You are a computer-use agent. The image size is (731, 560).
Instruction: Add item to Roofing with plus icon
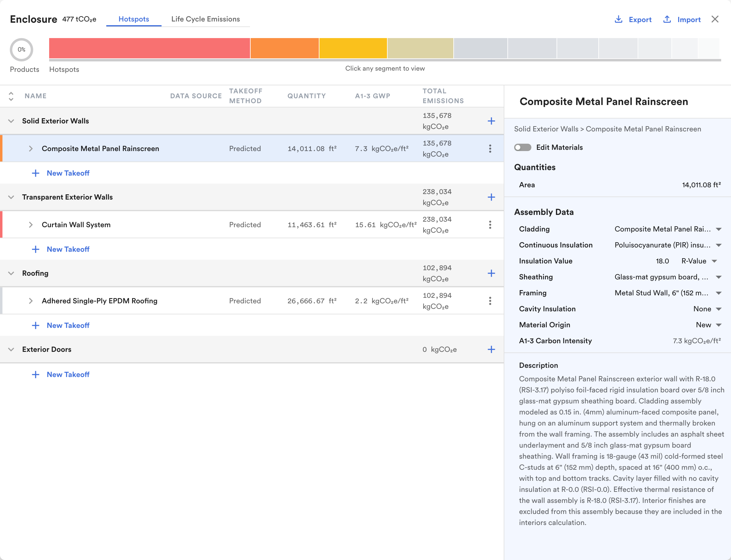[x=491, y=273]
